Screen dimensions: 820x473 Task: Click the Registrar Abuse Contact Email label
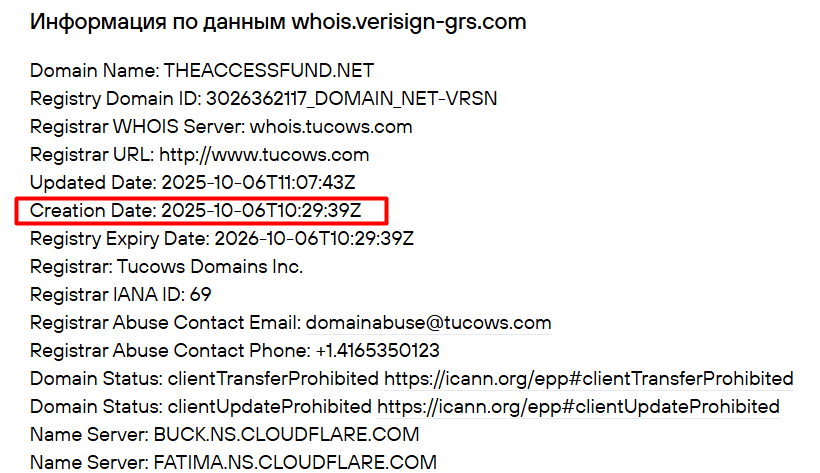pyautogui.click(x=165, y=323)
